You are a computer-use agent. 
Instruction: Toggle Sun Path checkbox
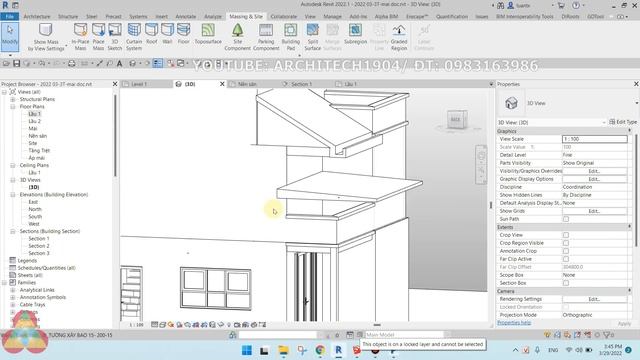pyautogui.click(x=566, y=219)
